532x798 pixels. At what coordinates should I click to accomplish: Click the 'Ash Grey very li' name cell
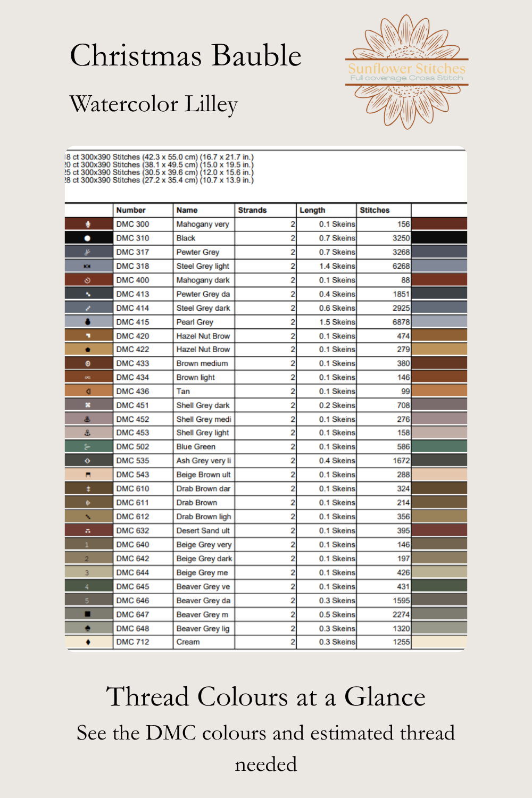204,461
